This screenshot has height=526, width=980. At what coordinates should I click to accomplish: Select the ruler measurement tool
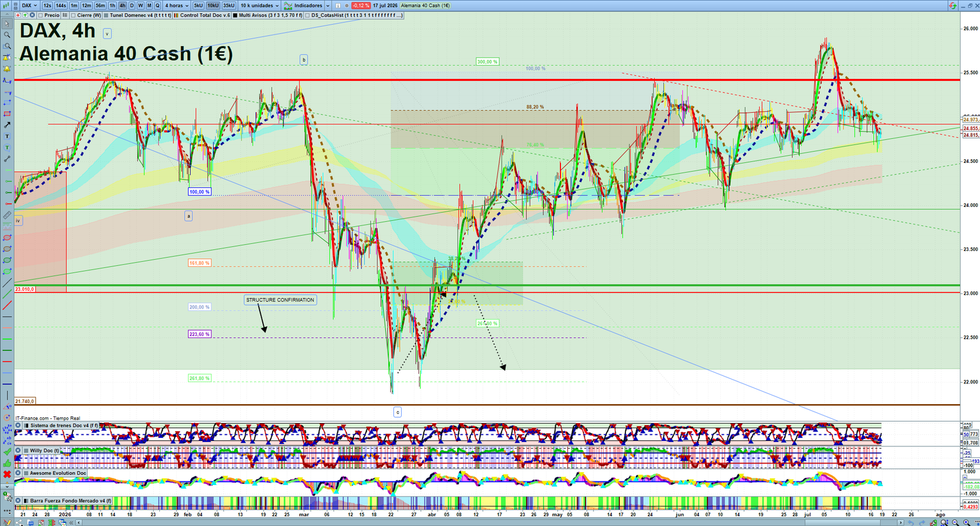[x=7, y=215]
